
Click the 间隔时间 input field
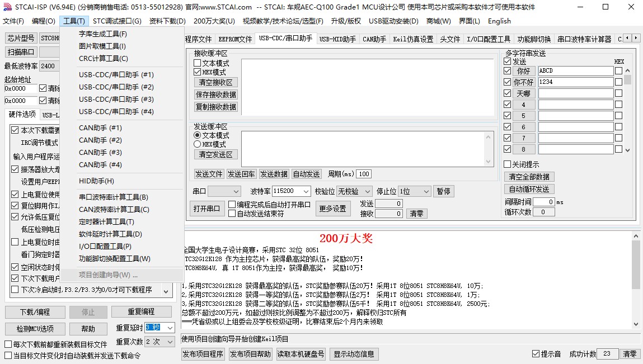click(544, 202)
